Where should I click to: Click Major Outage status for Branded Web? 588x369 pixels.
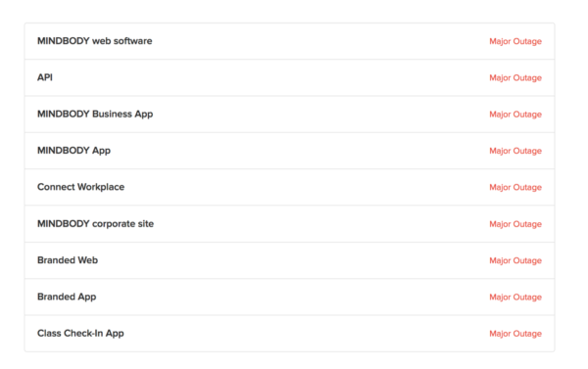pyautogui.click(x=515, y=260)
